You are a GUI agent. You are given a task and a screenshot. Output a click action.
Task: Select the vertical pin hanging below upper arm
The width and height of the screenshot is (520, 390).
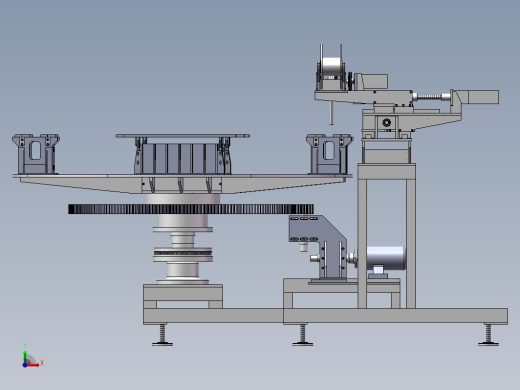click(332, 113)
